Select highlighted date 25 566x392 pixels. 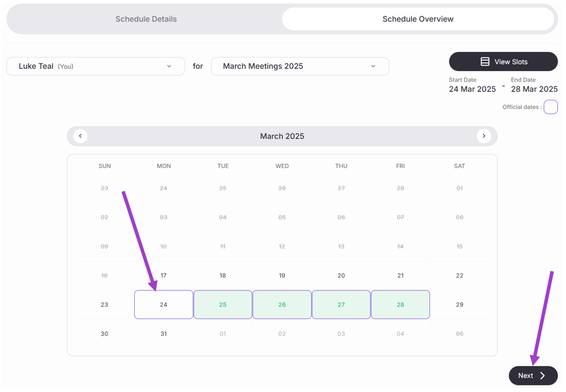click(x=223, y=304)
